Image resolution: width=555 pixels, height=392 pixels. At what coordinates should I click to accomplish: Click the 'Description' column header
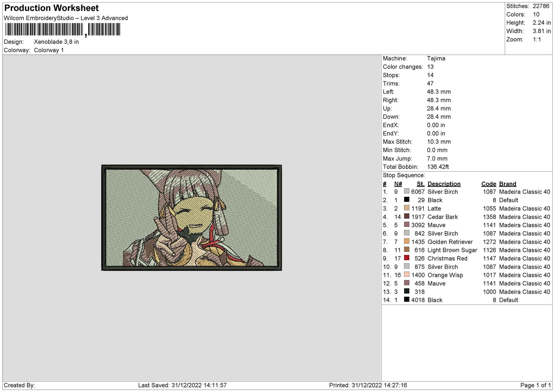coord(444,184)
